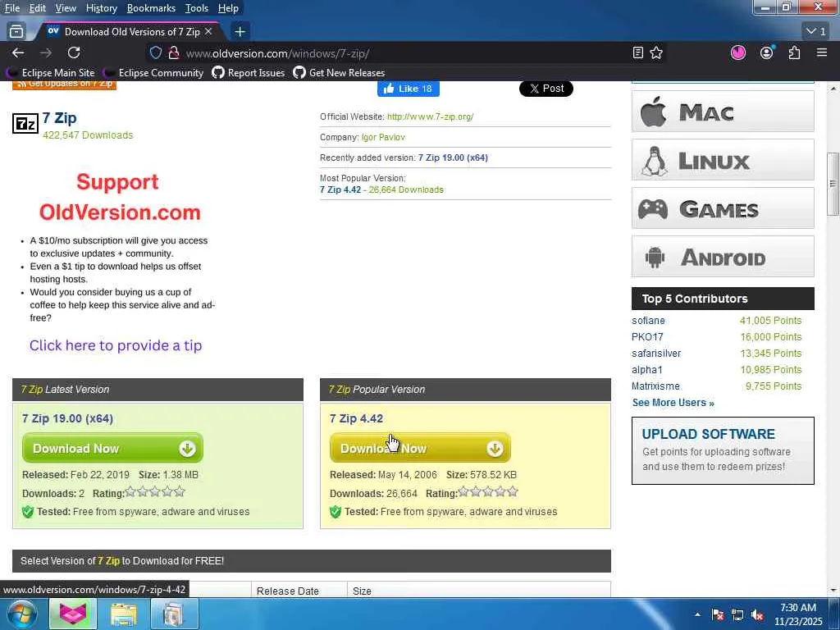Open the Firefox account icon
This screenshot has height=630, width=840.
pyautogui.click(x=767, y=52)
